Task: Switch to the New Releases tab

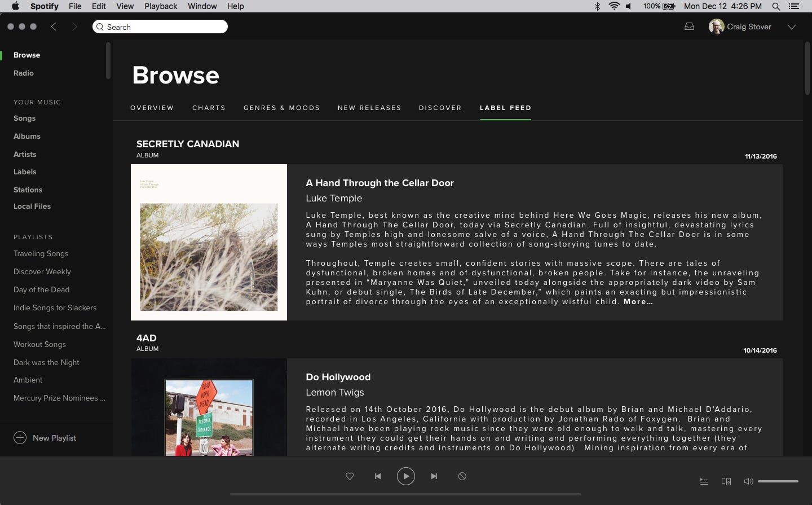Action: point(369,108)
